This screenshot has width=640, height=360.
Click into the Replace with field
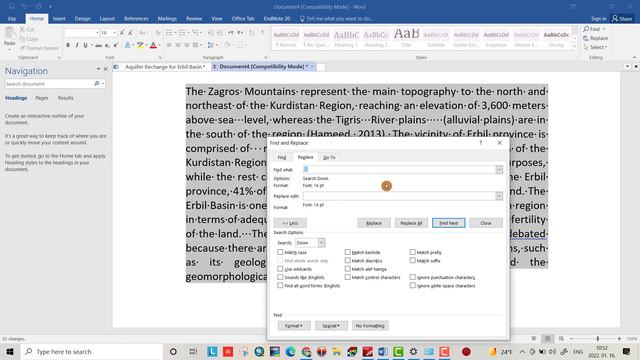coord(399,196)
